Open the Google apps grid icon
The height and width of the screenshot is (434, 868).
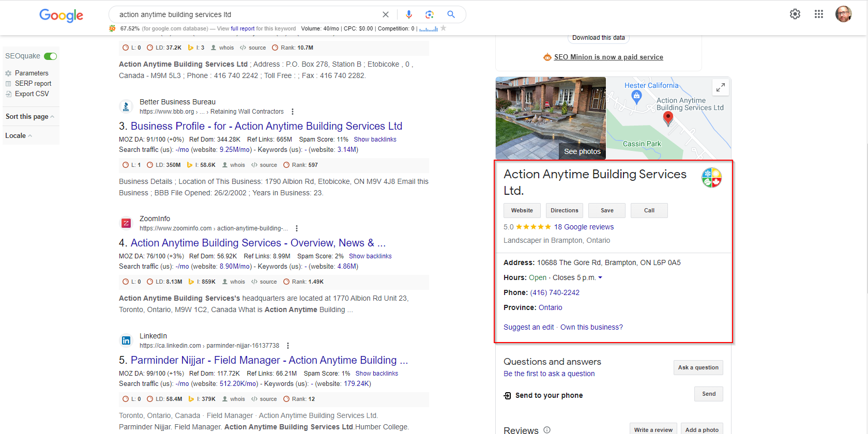[819, 14]
